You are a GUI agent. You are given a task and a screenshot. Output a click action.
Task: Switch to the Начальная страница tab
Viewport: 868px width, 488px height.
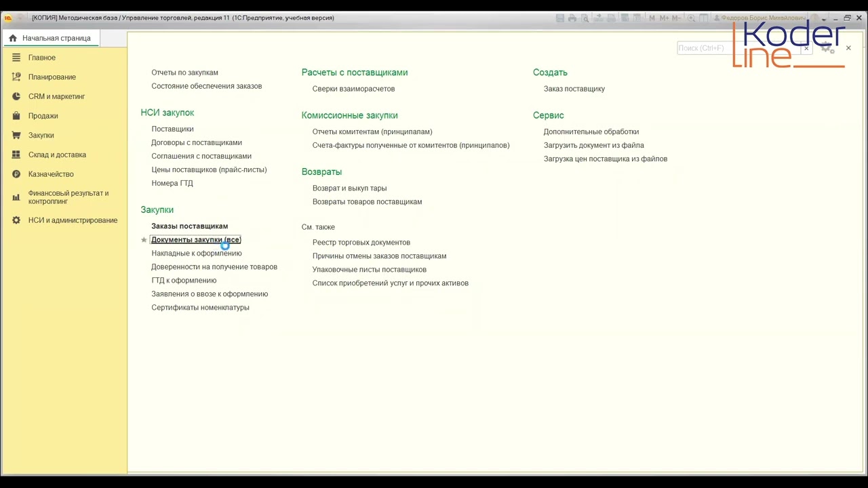coord(51,38)
